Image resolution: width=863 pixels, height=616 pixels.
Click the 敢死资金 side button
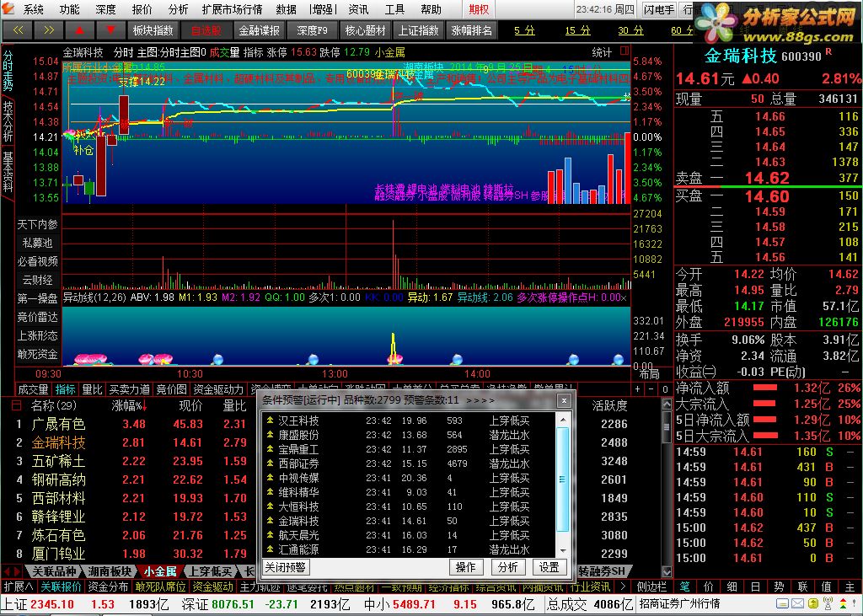click(37, 354)
